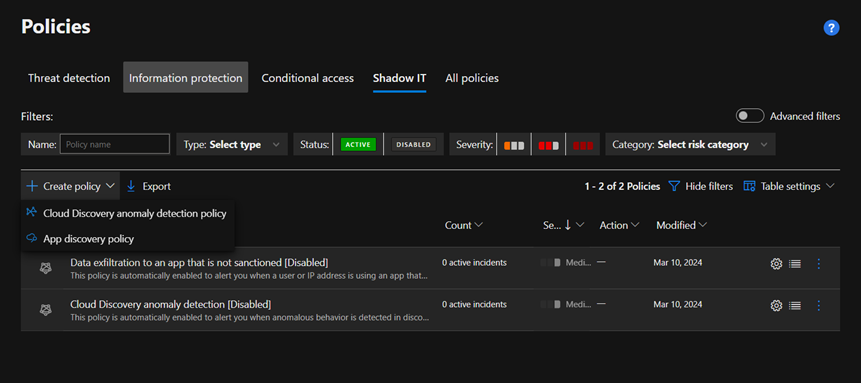Filter by high severity red swatch
The width and height of the screenshot is (861, 383).
pos(583,145)
